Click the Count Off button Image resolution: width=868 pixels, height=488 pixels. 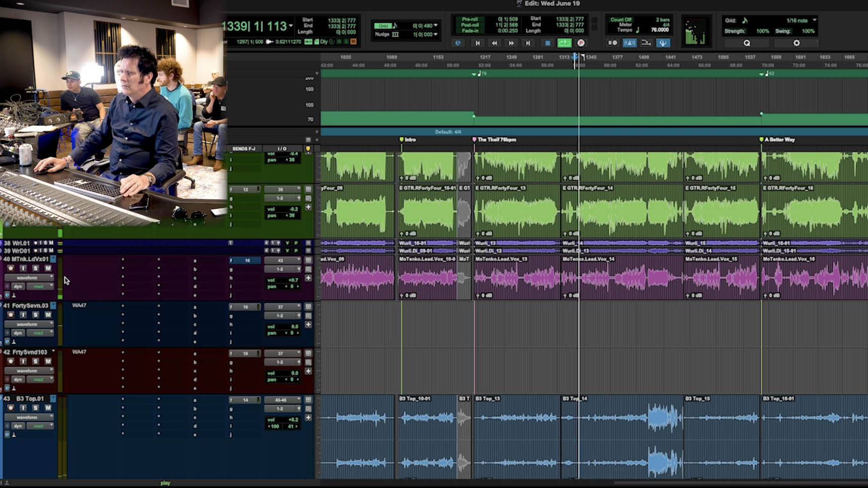point(621,20)
